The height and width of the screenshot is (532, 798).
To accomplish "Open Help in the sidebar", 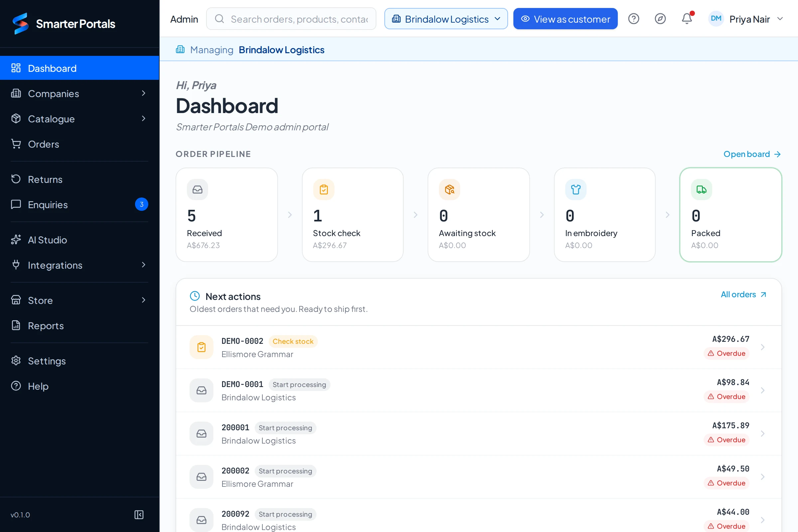I will click(x=79, y=386).
